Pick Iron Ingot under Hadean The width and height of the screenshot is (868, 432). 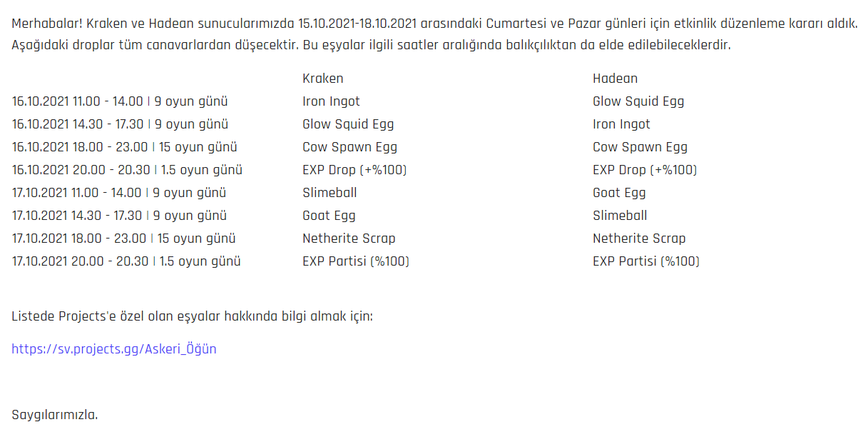pos(621,124)
